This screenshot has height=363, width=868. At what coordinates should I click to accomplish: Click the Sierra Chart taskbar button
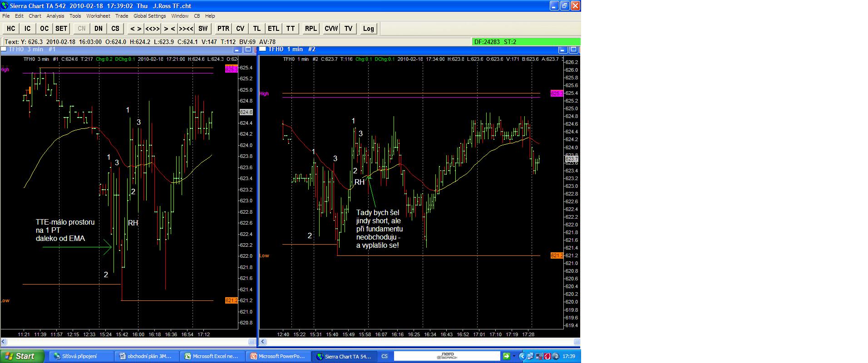pyautogui.click(x=345, y=356)
